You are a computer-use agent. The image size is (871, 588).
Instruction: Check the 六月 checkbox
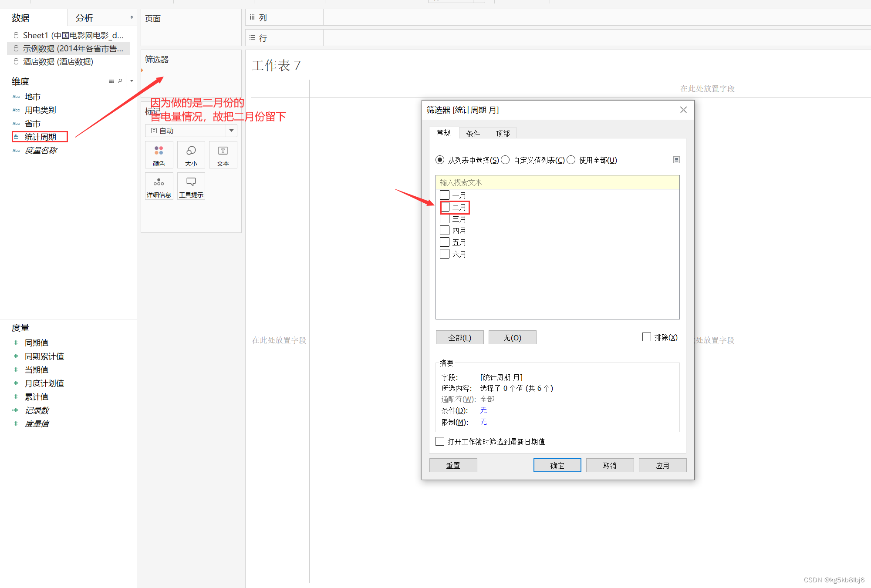click(445, 254)
